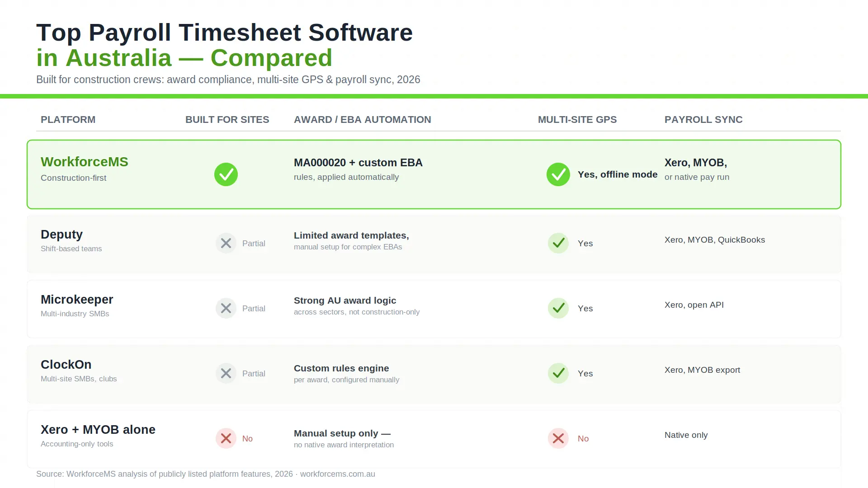The image size is (868, 488).
Task: Click 'Xero + MYOB alone' platform name
Action: [98, 430]
